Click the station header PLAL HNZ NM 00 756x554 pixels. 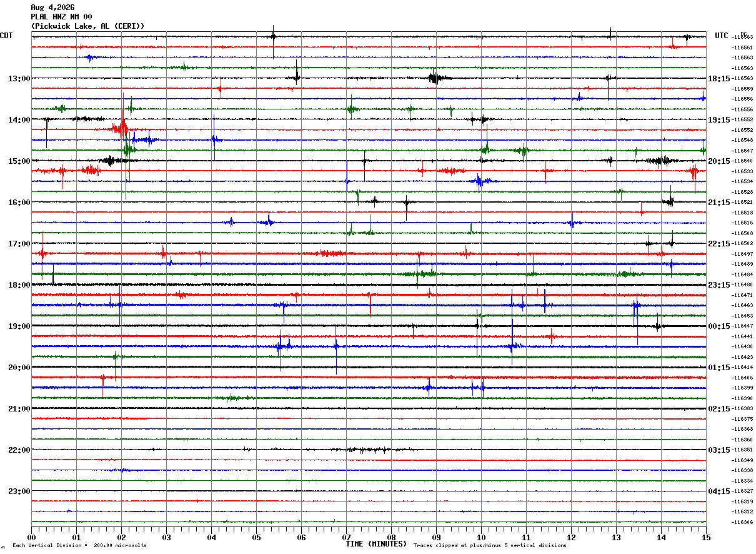pyautogui.click(x=61, y=17)
